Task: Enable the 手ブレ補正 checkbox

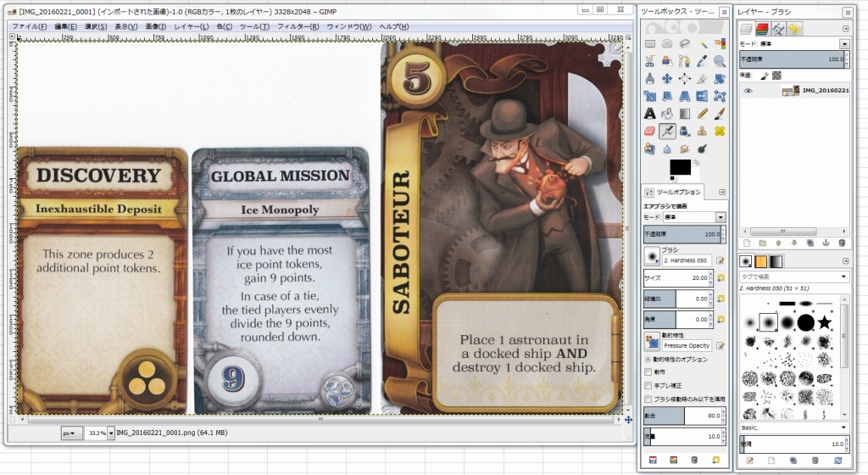Action: (x=648, y=385)
